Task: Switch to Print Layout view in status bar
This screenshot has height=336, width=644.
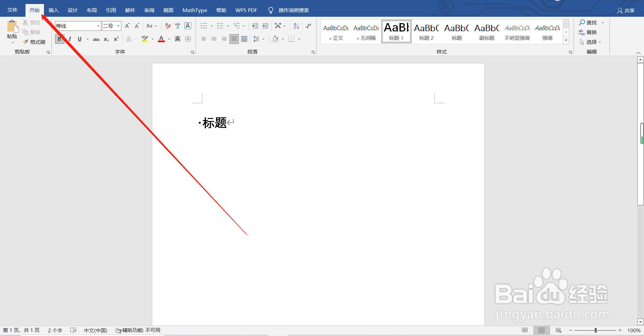Action: point(541,330)
